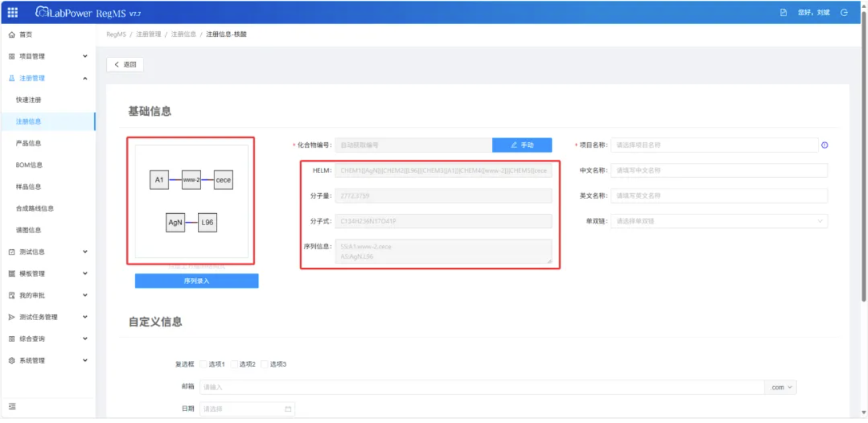Screen dimensions: 868x423
Task: Click the 序列录入 button
Action: (196, 281)
